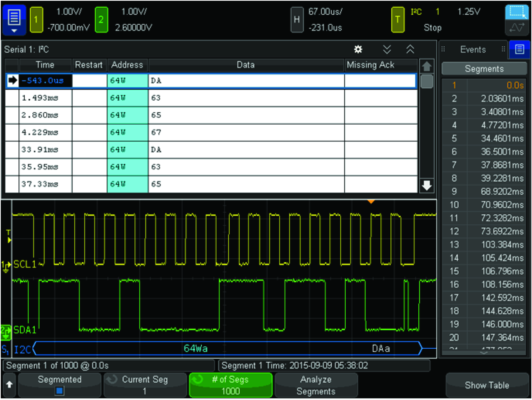Select the Events sidebar header
The image size is (532, 400).
pyautogui.click(x=473, y=50)
